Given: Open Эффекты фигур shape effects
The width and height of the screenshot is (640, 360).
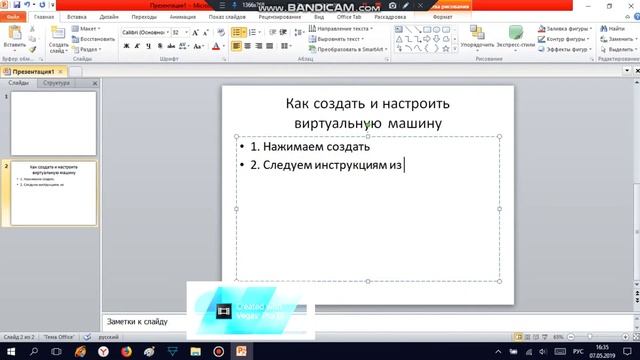Looking at the screenshot, I should coord(564,49).
